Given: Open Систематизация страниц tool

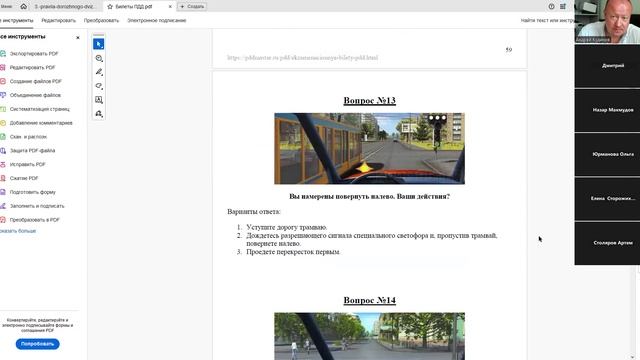Looking at the screenshot, I should click(x=40, y=109).
